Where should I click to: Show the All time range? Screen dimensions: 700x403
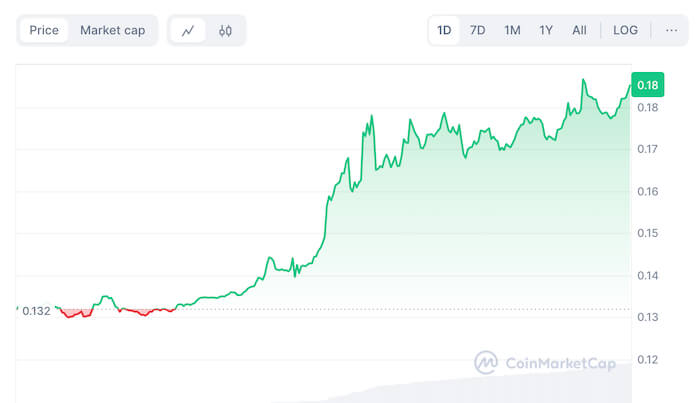click(579, 30)
